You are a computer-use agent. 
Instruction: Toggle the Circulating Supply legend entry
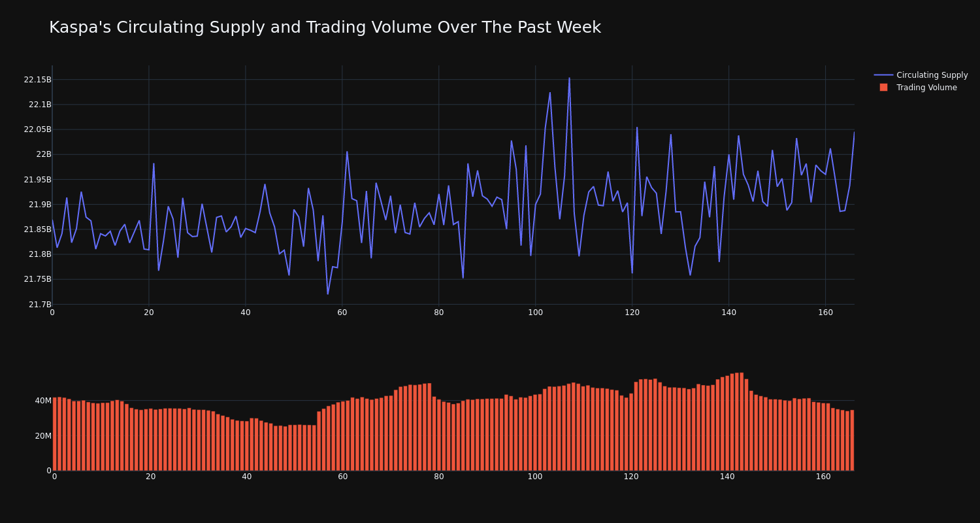point(921,75)
